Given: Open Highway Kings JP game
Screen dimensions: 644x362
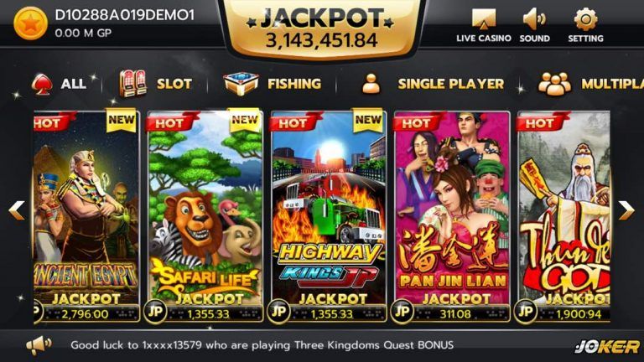Looking at the screenshot, I should coord(328,216).
